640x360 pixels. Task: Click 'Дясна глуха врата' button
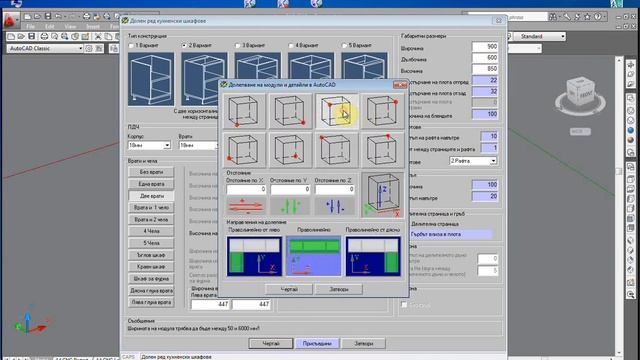pos(151,291)
